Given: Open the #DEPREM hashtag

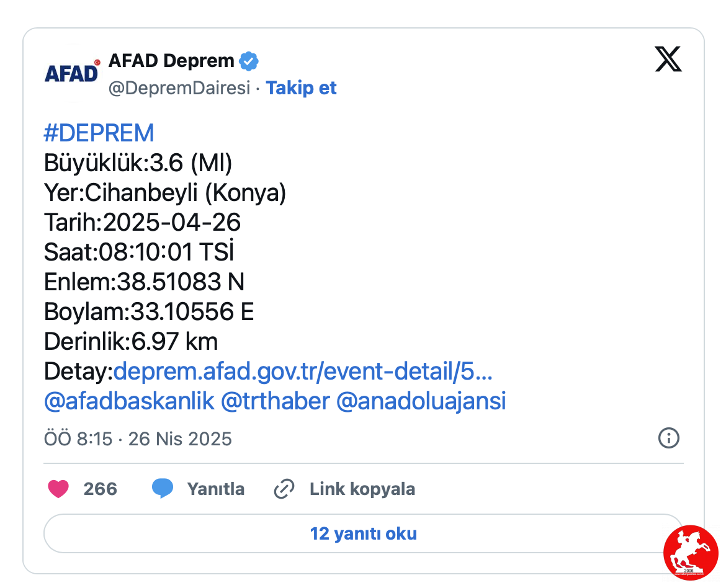Looking at the screenshot, I should (99, 133).
